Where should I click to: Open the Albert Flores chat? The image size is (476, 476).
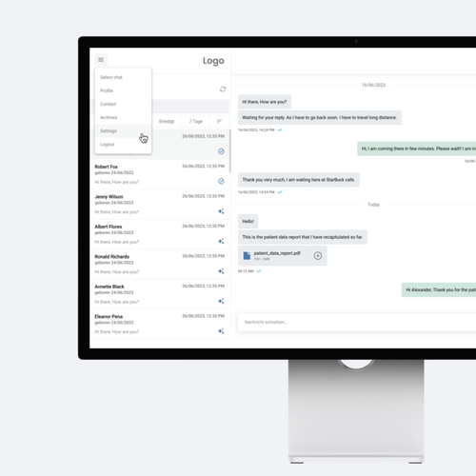click(160, 234)
